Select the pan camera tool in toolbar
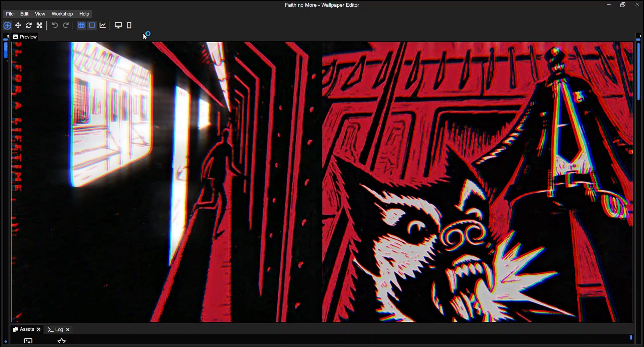The image size is (644, 347). click(7, 26)
